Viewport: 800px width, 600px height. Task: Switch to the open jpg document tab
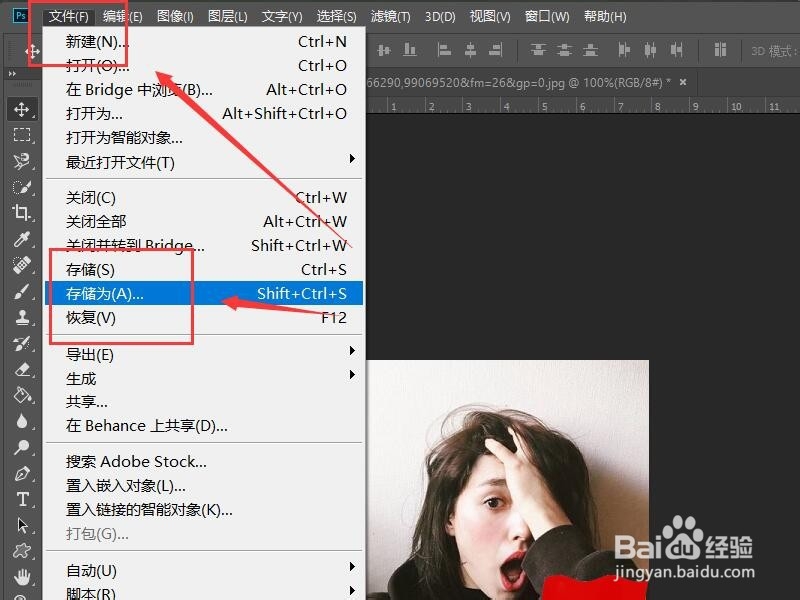[550, 83]
